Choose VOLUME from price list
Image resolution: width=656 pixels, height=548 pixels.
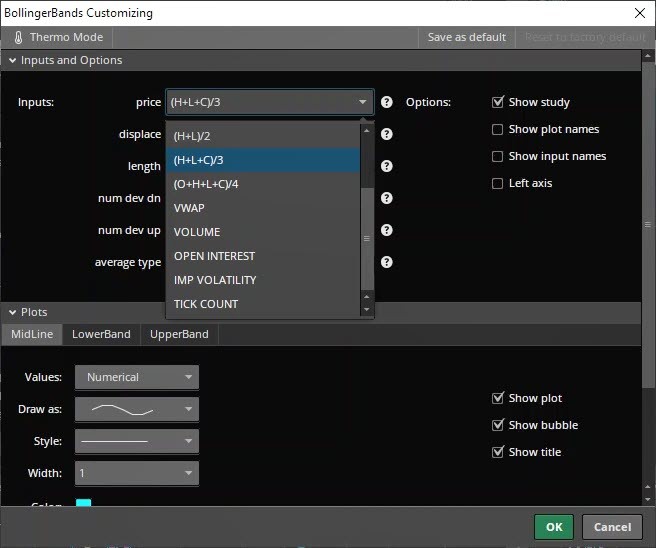[263, 232]
